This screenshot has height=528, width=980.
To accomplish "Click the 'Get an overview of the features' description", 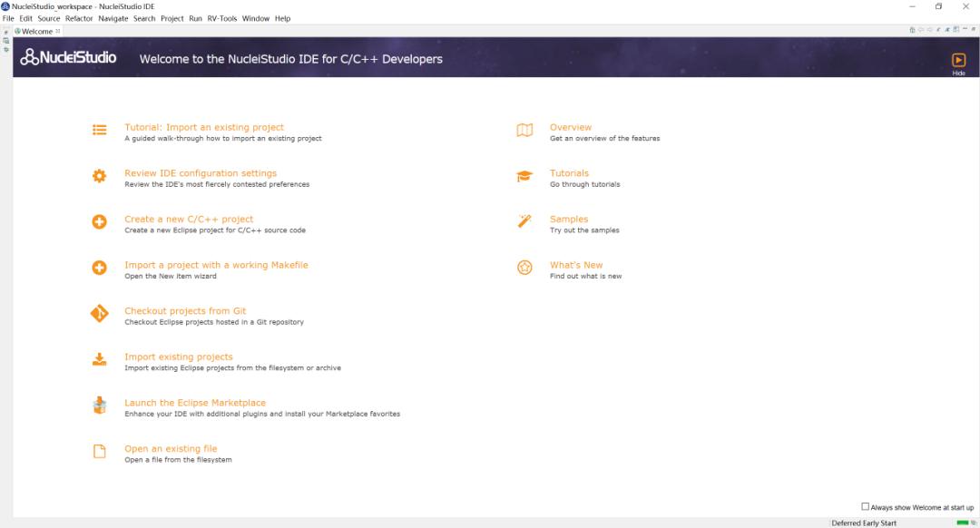I will (x=605, y=139).
